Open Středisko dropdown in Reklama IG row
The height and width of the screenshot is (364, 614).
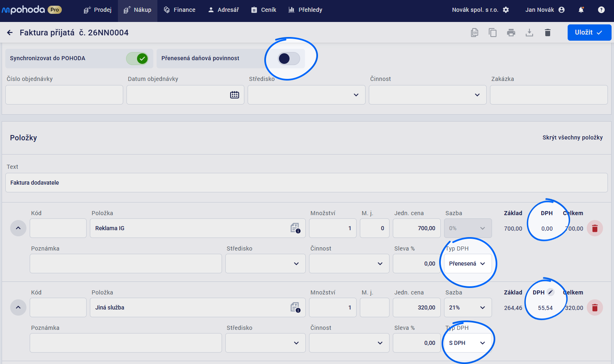coord(266,264)
